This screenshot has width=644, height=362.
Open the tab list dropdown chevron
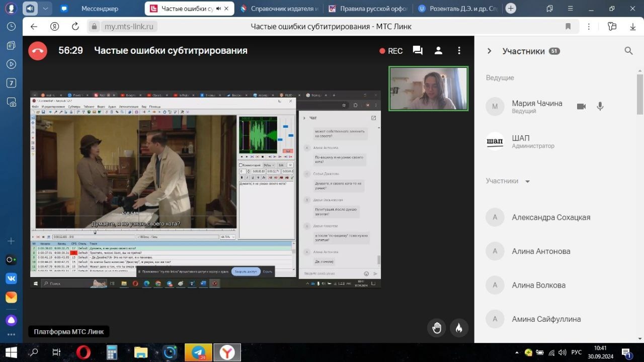pyautogui.click(x=46, y=9)
